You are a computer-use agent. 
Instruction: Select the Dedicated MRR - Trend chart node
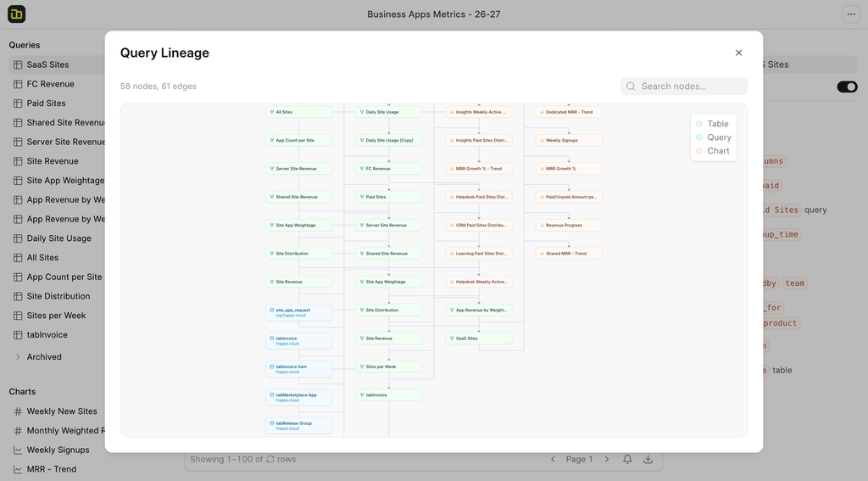tap(569, 112)
